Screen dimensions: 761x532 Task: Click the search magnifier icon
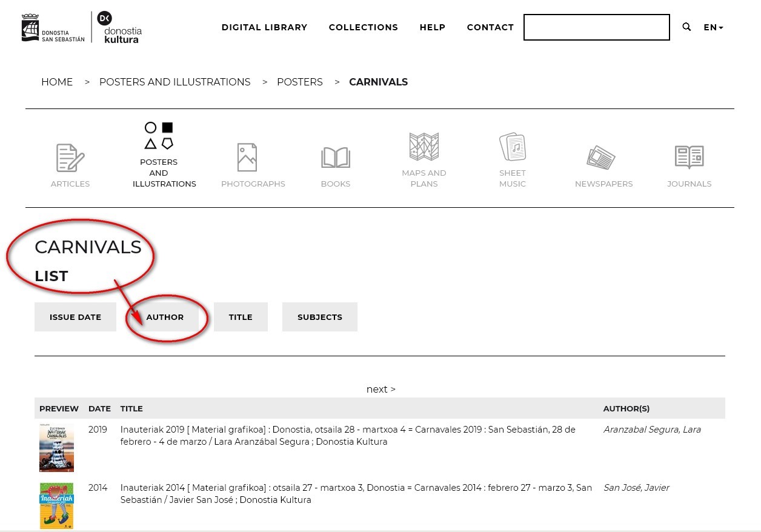click(686, 27)
